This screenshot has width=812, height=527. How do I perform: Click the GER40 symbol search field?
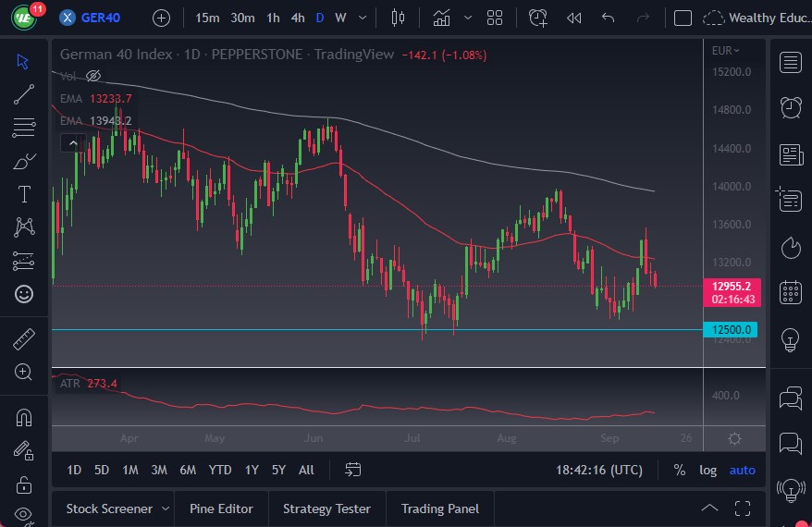(101, 18)
